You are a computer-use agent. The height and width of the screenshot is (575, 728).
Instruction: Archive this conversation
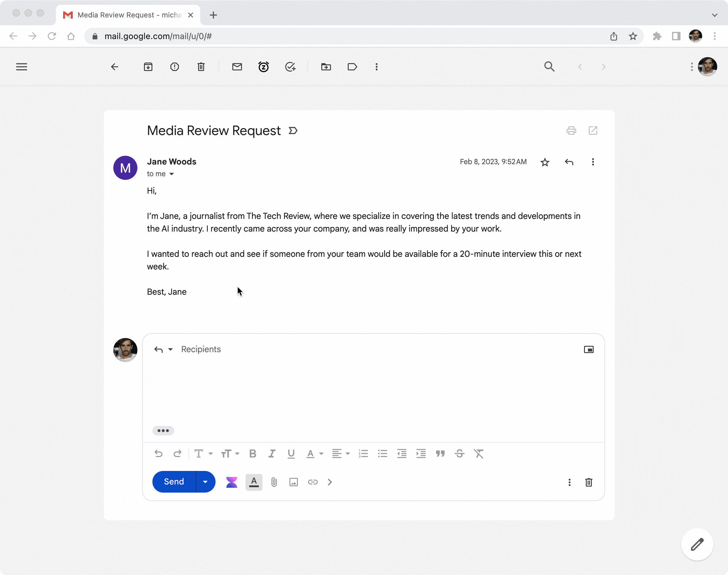point(148,67)
